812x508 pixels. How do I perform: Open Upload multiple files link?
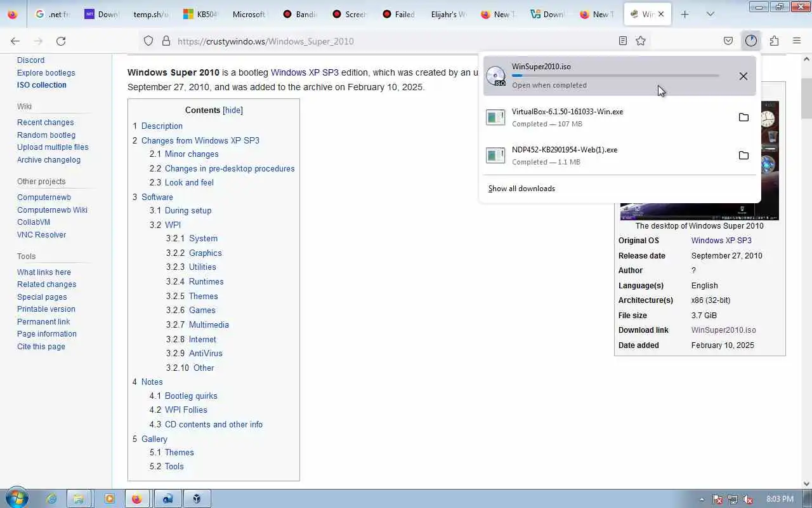53,147
